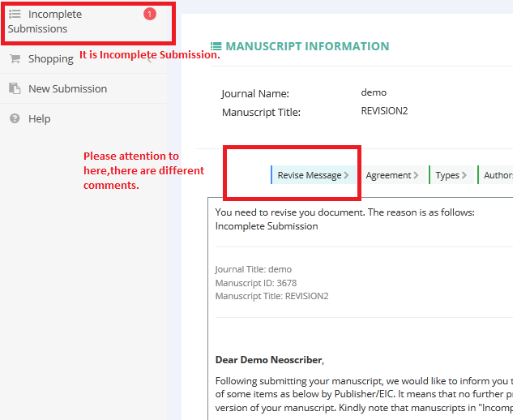Switch to the Agreement tab
Screen dimensions: 517x420
tap(391, 175)
